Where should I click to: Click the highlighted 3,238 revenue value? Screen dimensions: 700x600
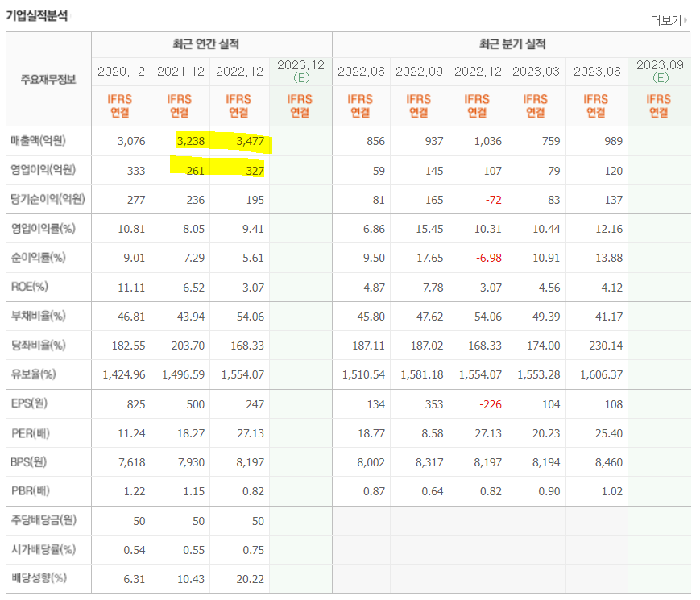[191, 141]
